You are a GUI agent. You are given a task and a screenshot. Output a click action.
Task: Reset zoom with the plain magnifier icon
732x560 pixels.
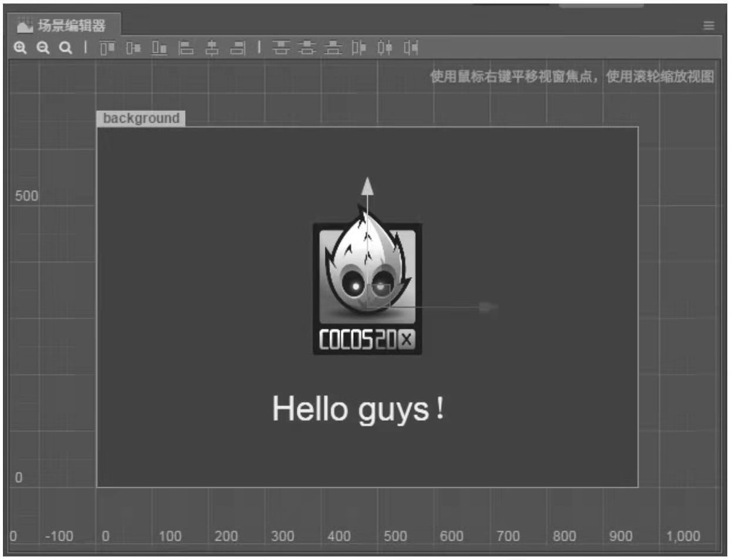coord(66,48)
